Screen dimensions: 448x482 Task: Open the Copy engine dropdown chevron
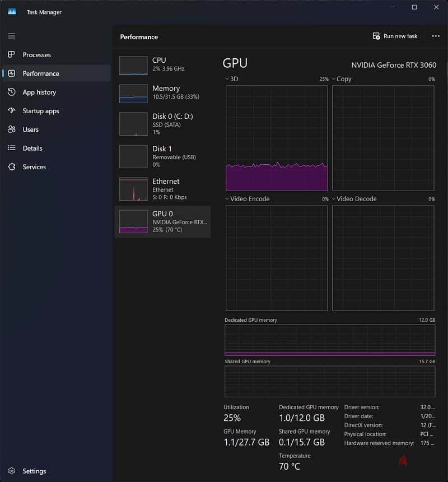[333, 79]
